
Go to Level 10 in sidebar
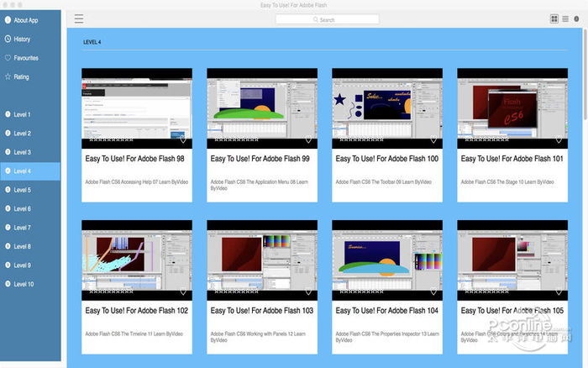(24, 284)
